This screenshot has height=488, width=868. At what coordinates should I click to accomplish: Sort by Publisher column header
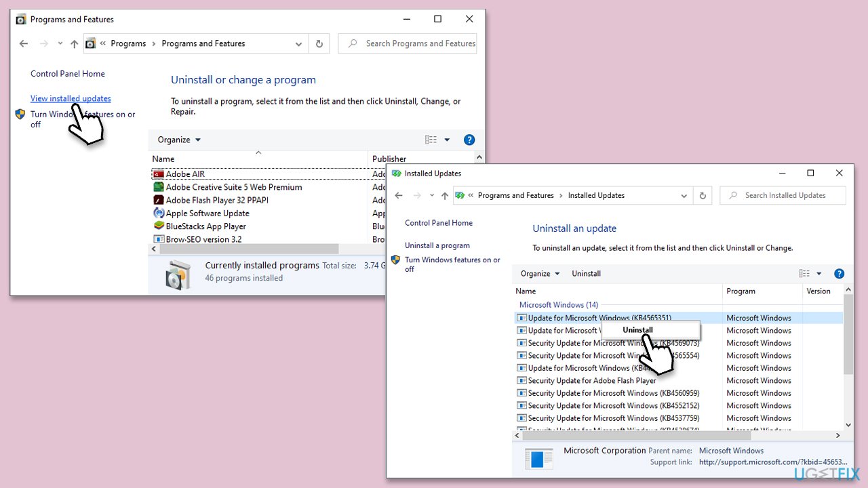[x=389, y=159]
